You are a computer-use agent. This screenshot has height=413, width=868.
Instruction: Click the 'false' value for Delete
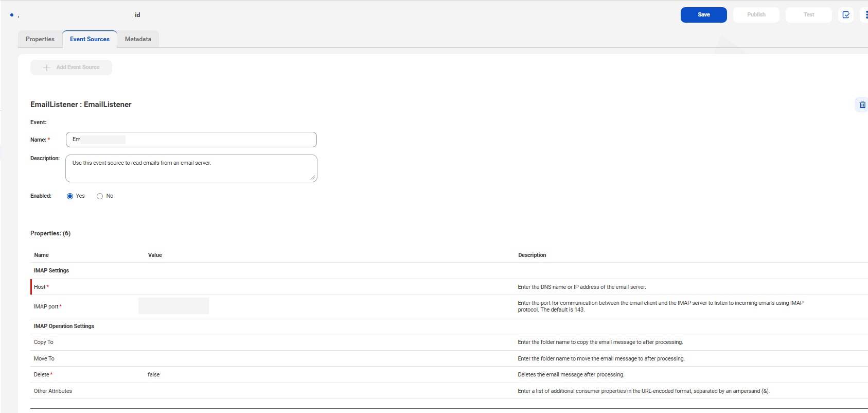pyautogui.click(x=154, y=374)
